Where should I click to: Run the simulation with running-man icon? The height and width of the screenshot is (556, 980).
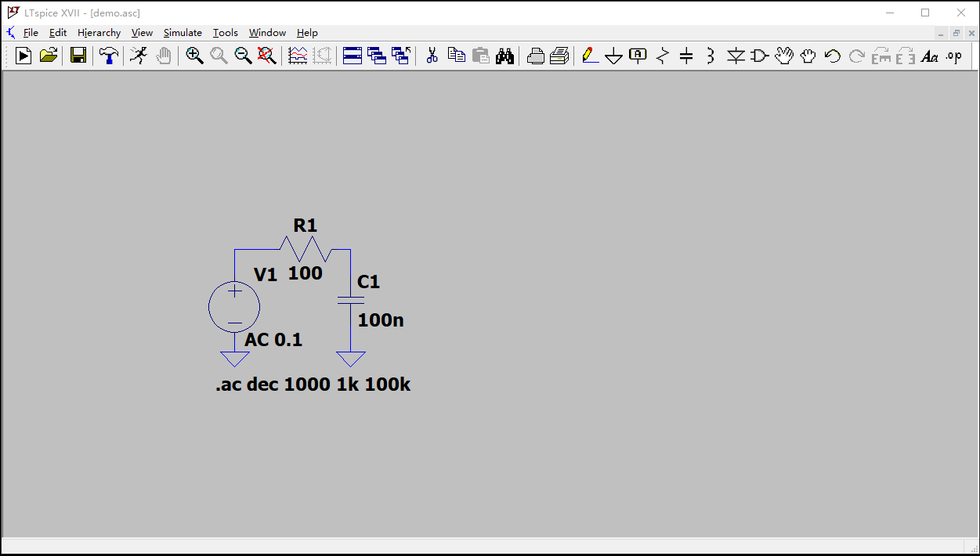(138, 56)
